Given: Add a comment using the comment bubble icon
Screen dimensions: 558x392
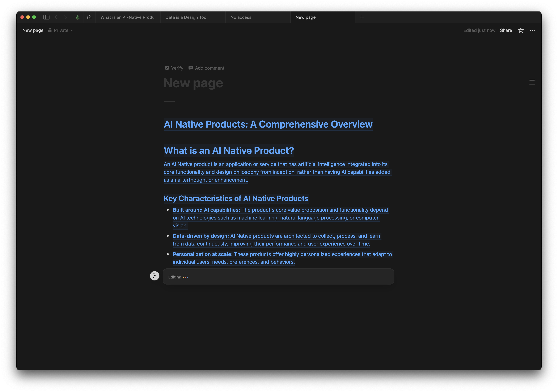Looking at the screenshot, I should (191, 68).
